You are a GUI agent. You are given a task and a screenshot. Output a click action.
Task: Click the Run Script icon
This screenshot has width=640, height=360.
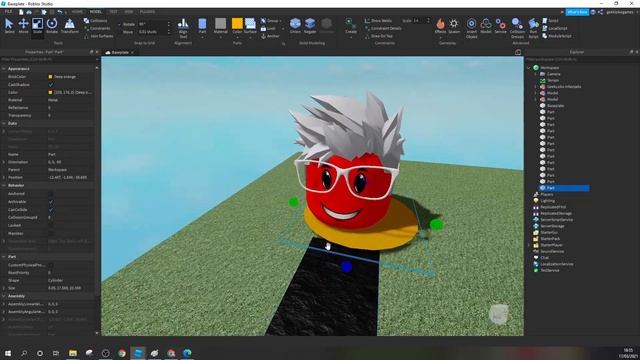tap(533, 24)
